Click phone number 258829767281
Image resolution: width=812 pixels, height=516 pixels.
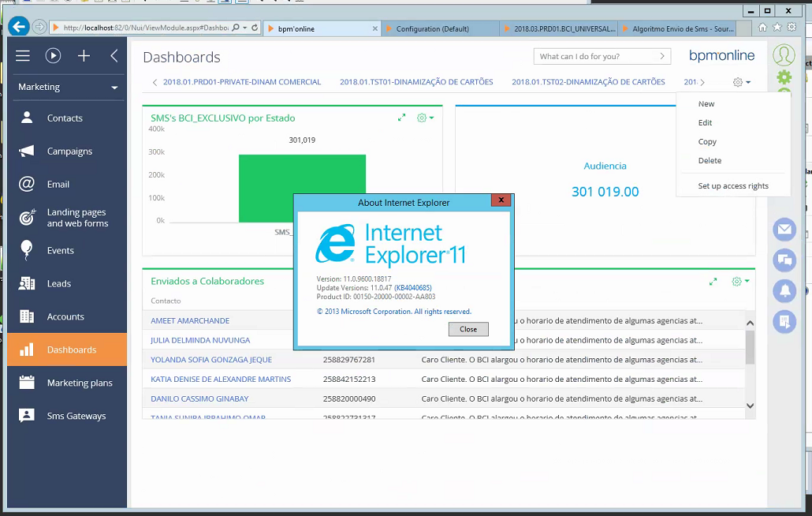(x=349, y=360)
